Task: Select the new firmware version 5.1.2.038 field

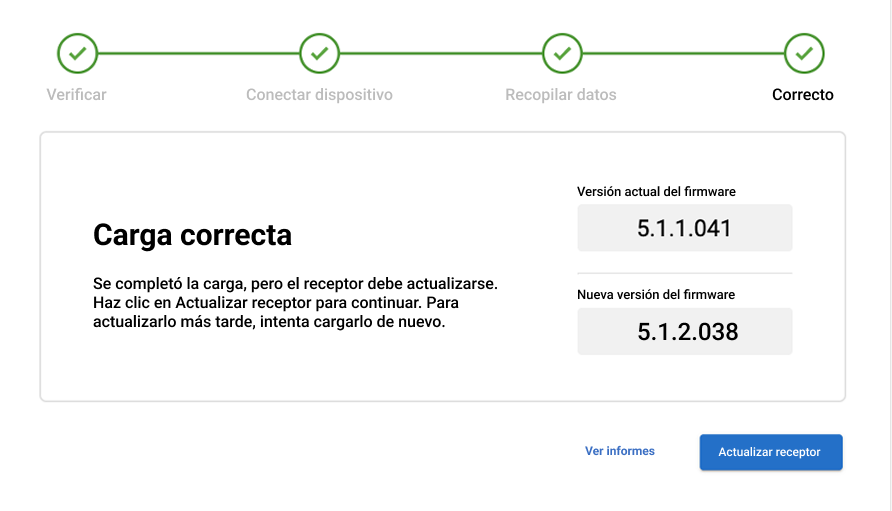Action: tap(684, 332)
